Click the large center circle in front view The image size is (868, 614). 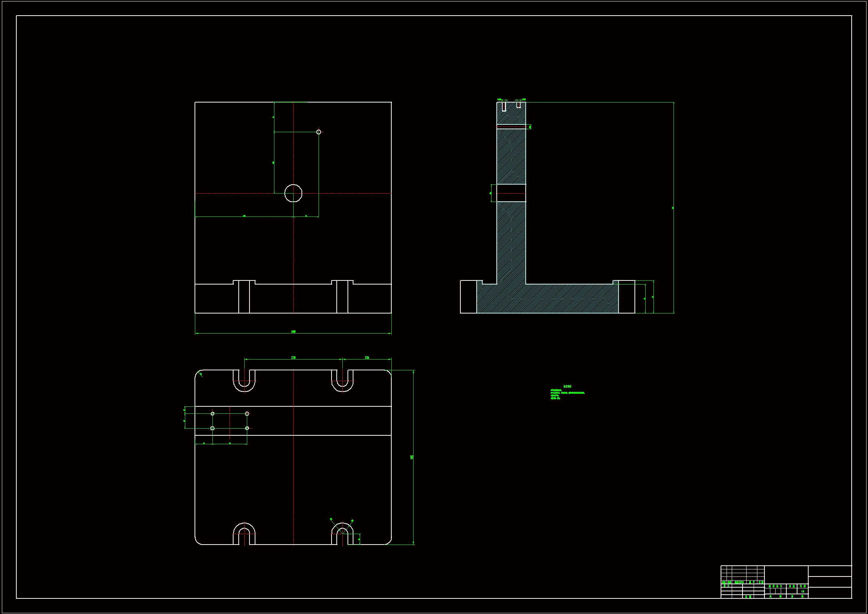293,193
